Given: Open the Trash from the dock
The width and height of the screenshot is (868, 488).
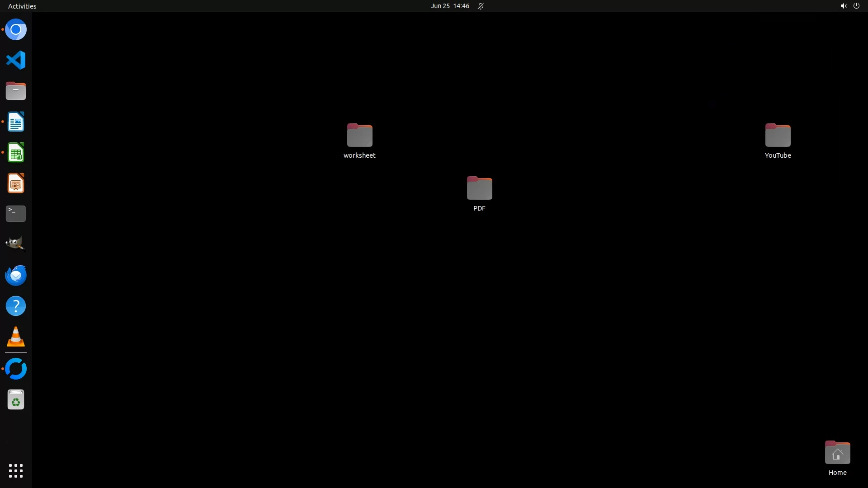Looking at the screenshot, I should click(x=16, y=400).
